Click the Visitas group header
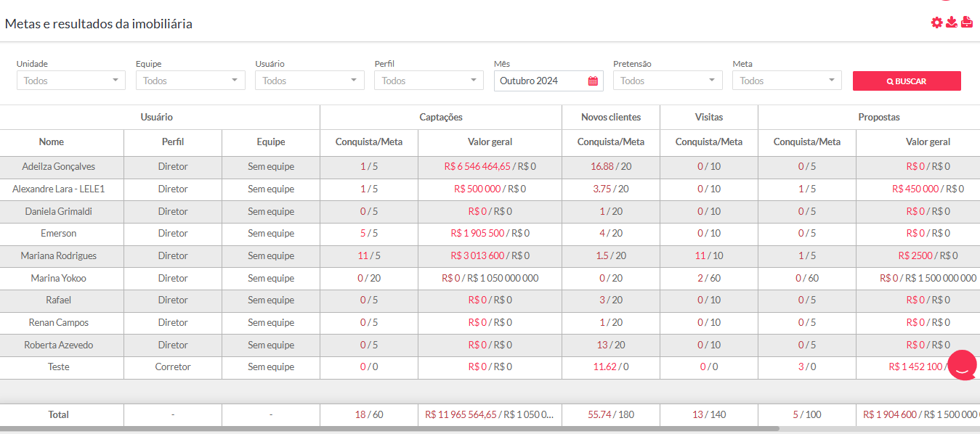 (x=709, y=117)
